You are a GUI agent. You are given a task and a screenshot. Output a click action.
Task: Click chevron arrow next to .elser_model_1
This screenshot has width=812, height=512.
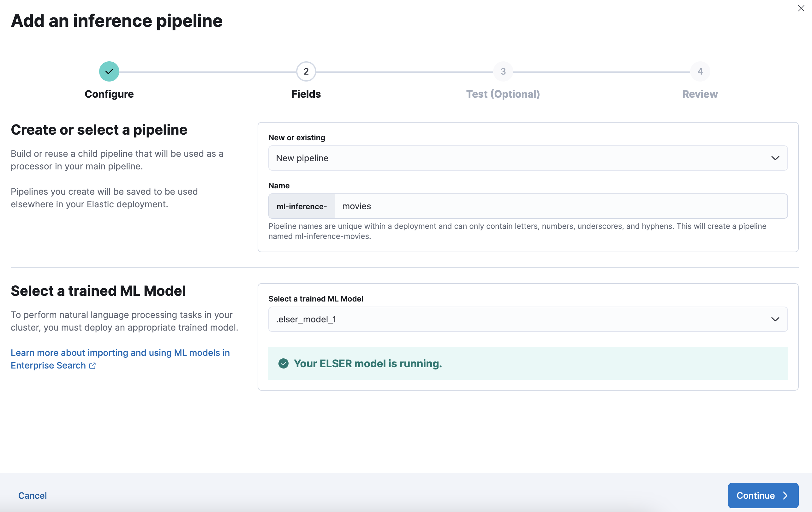[775, 319]
